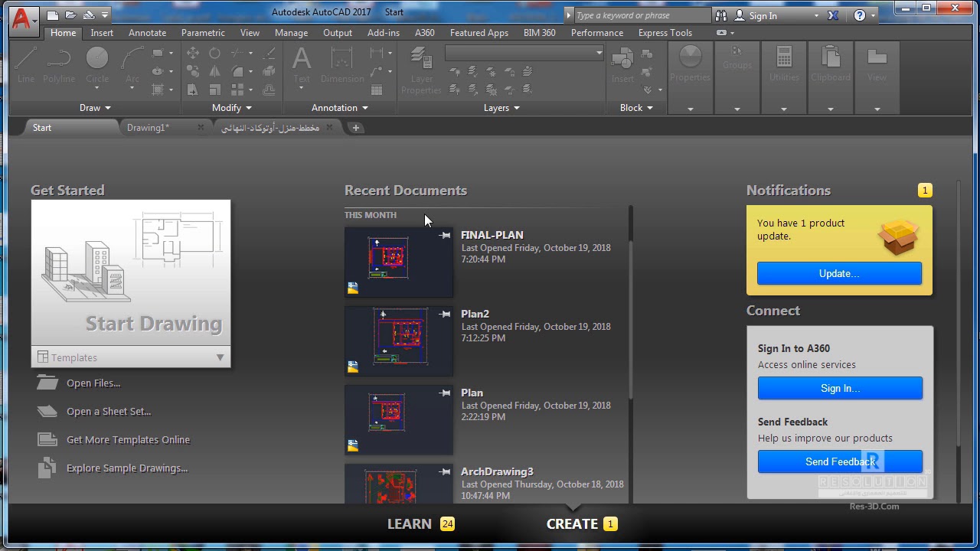Viewport: 980px width, 551px height.
Task: Switch to the Parametric ribbon tab
Action: [203, 33]
